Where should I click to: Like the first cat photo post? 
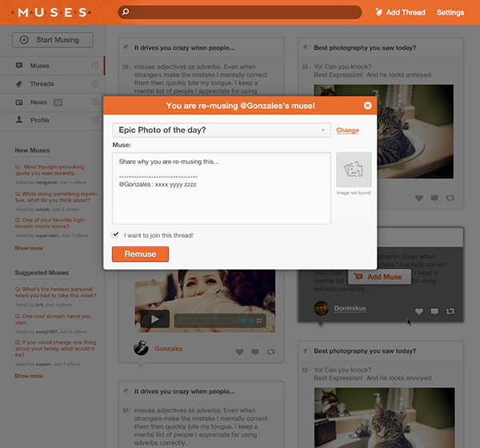[418, 198]
